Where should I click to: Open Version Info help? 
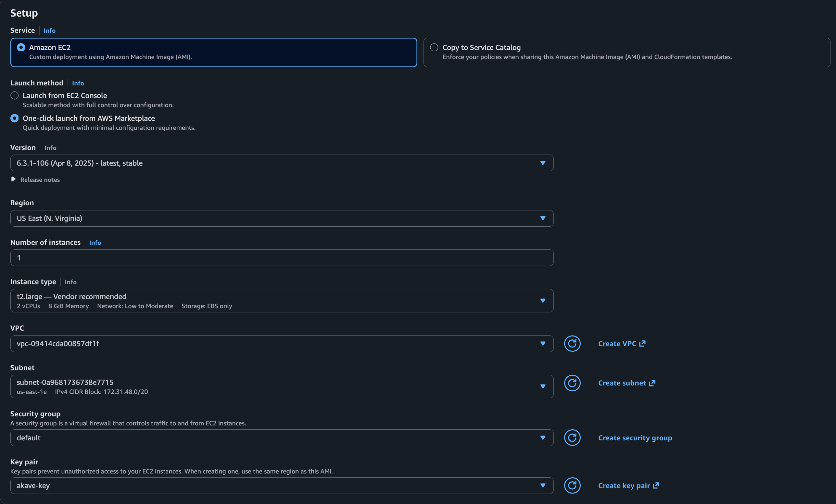(50, 148)
